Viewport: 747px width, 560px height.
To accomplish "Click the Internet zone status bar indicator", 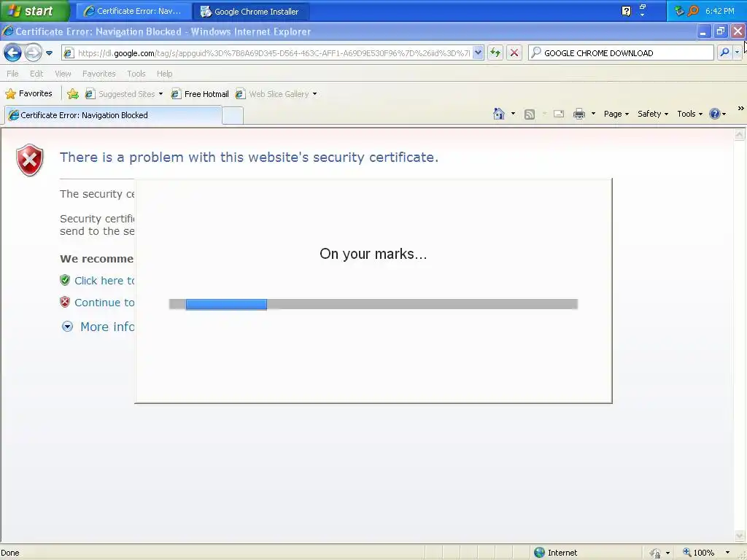I will tap(555, 553).
